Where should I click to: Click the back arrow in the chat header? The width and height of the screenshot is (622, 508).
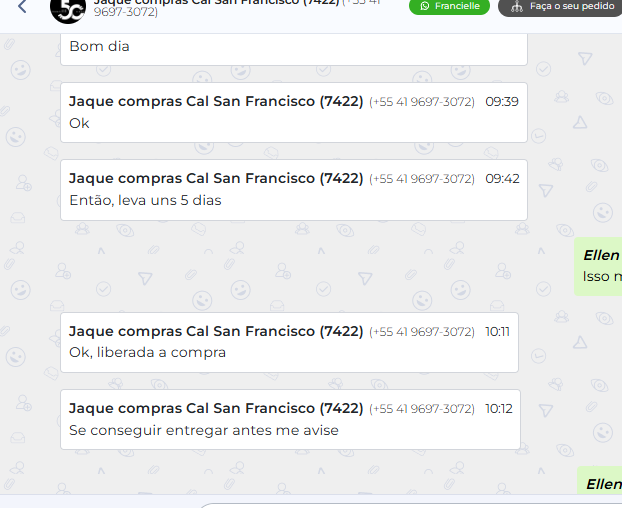tap(22, 9)
